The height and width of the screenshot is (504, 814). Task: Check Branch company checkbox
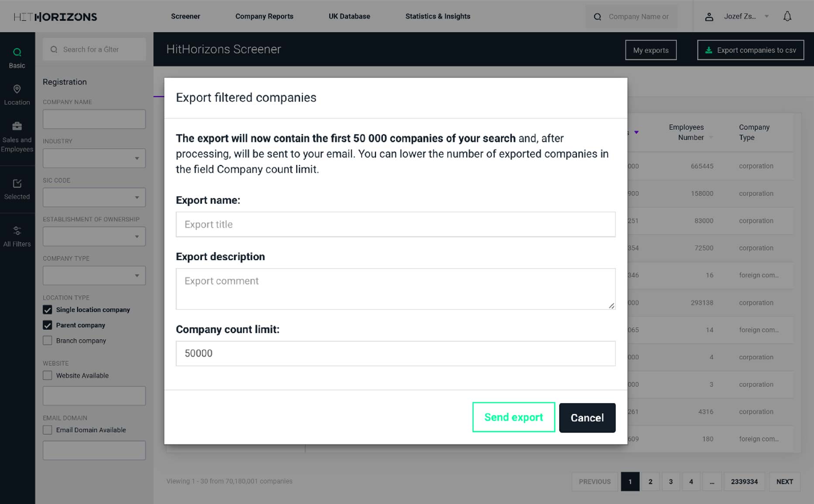tap(48, 341)
